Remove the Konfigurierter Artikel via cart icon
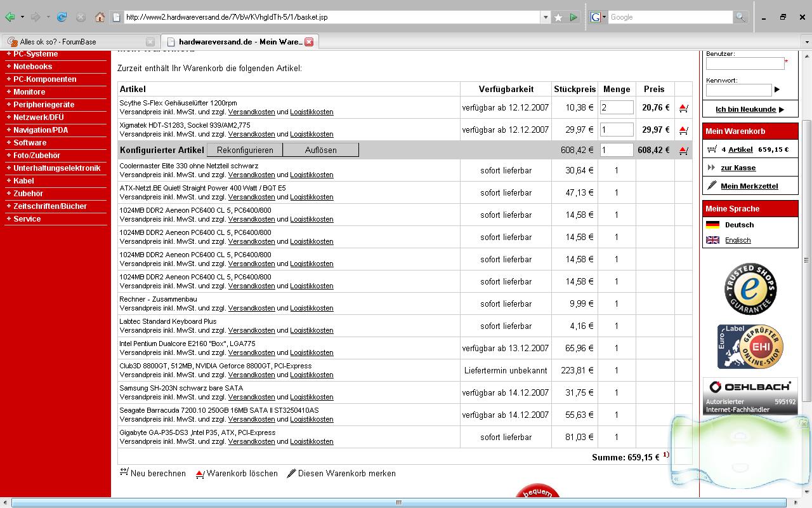This screenshot has width=812, height=508. 683,150
